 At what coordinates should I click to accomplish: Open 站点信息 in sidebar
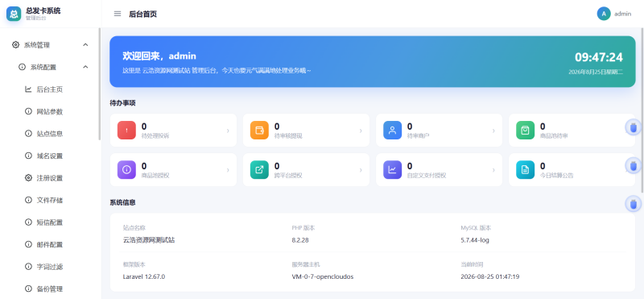(x=50, y=134)
